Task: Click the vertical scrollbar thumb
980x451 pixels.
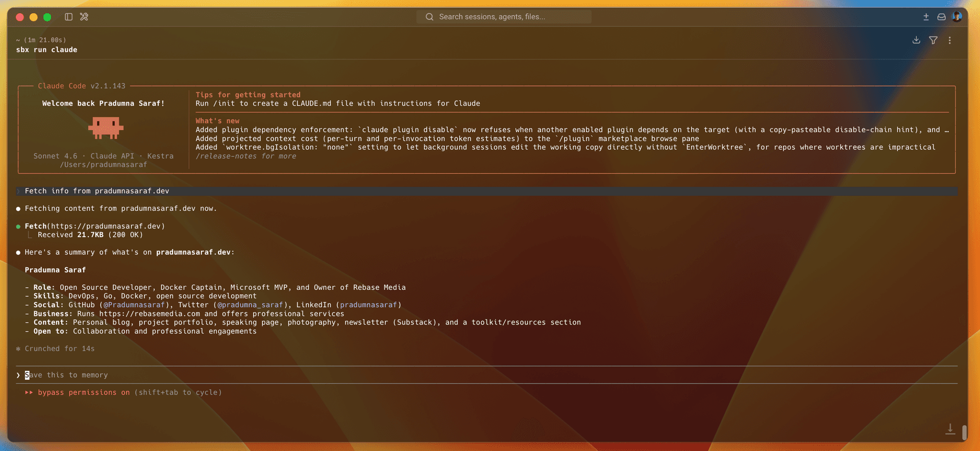Action: point(964,432)
